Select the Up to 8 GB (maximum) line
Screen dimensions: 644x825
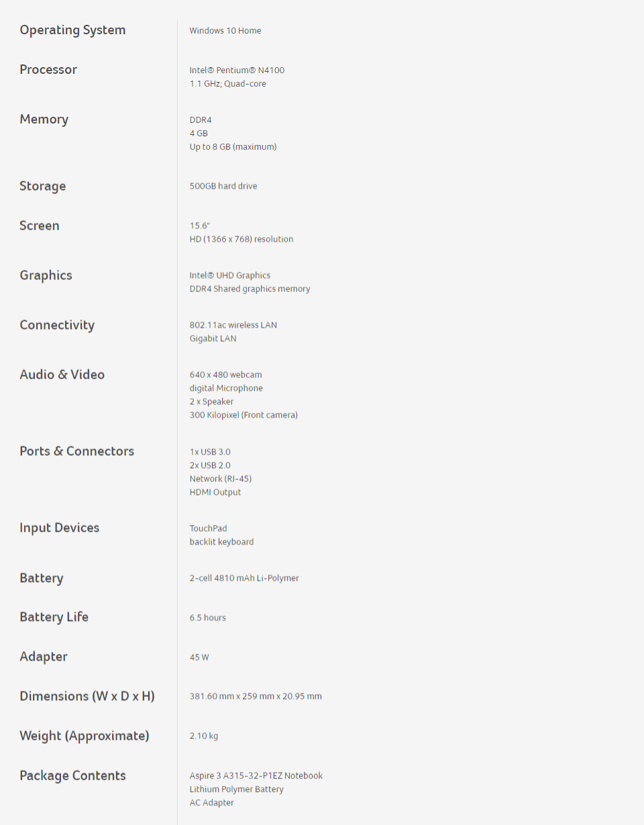tap(233, 147)
